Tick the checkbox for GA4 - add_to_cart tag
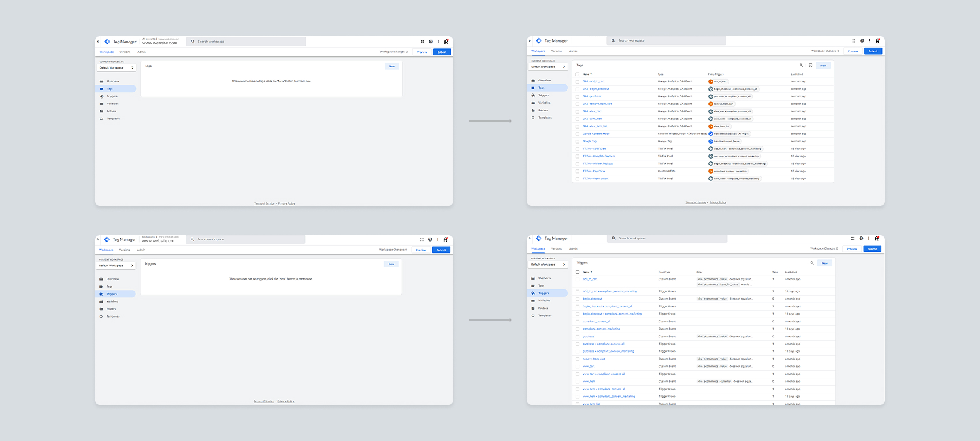 coord(578,81)
